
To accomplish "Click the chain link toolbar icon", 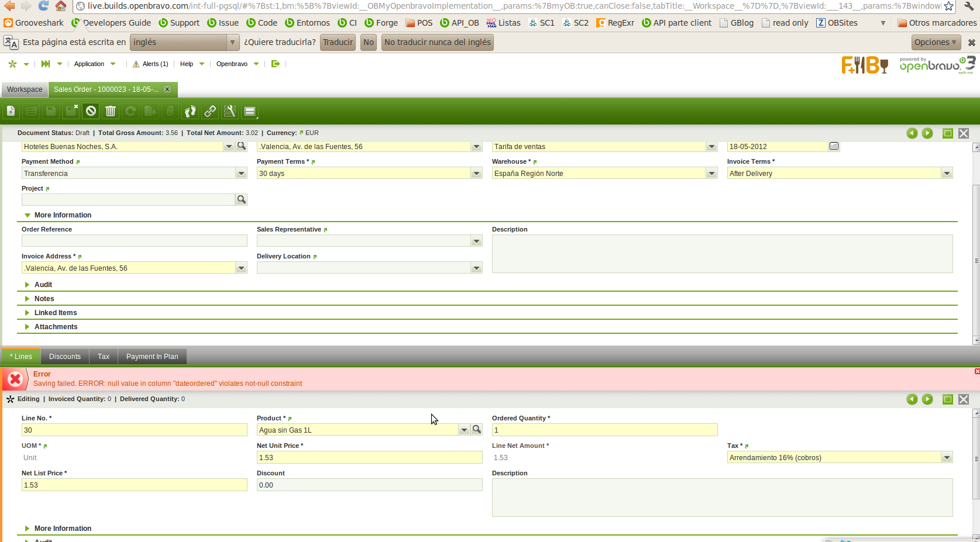I will 210,111.
